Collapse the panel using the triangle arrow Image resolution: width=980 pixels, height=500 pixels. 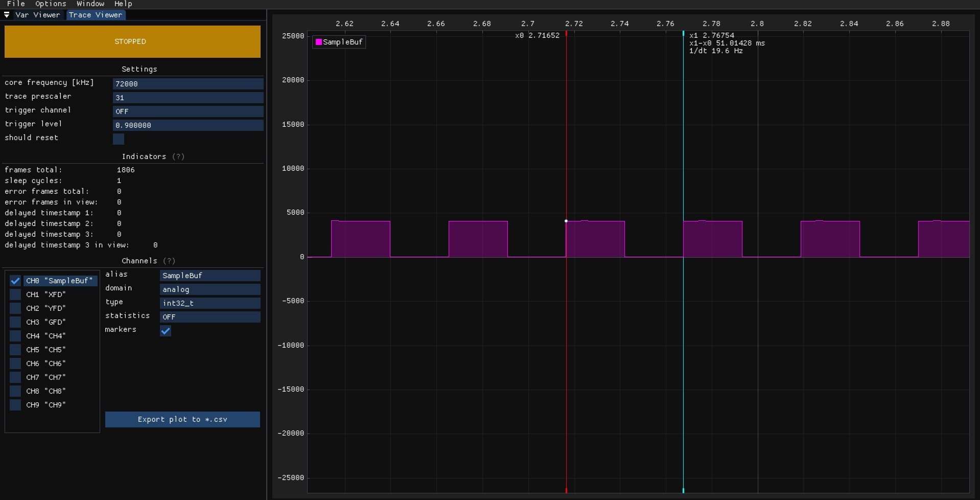[x=7, y=15]
